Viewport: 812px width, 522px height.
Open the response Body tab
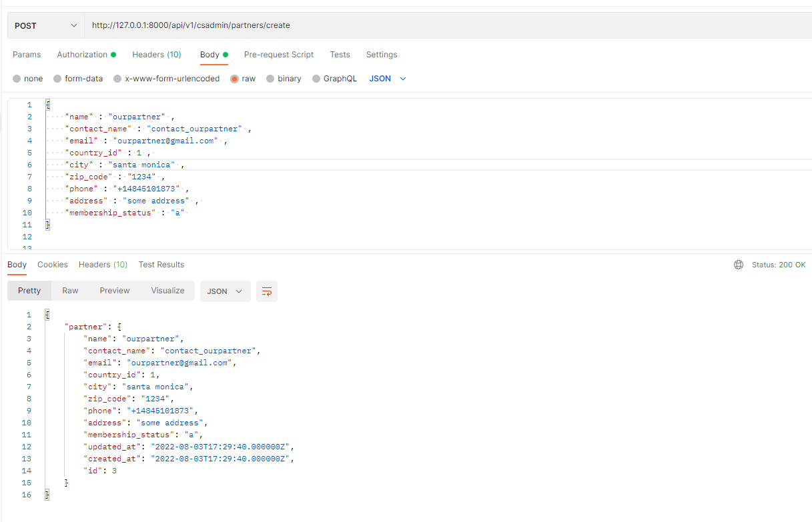(17, 265)
